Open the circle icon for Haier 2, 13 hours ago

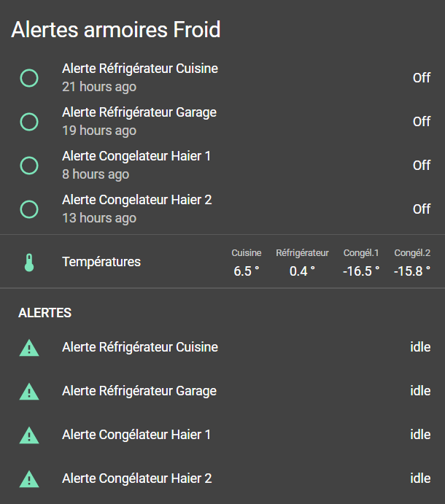coord(29,209)
